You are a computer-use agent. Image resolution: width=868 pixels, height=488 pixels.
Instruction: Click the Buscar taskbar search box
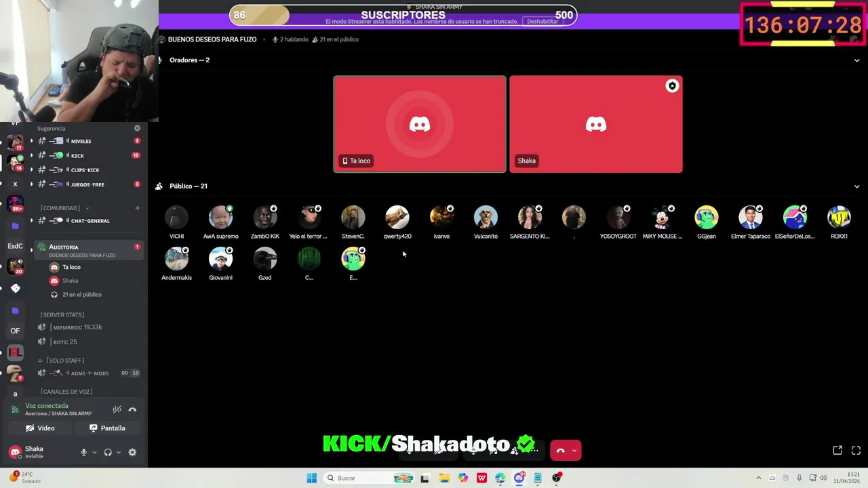click(370, 478)
